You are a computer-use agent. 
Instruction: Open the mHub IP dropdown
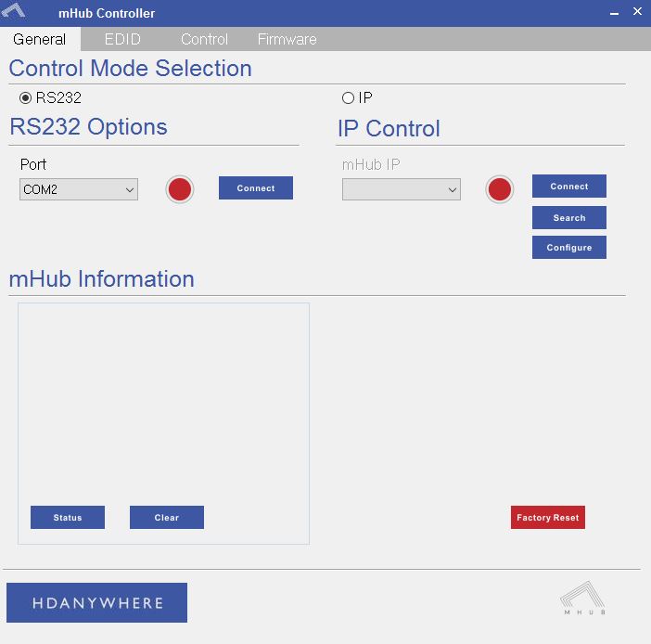tap(401, 189)
